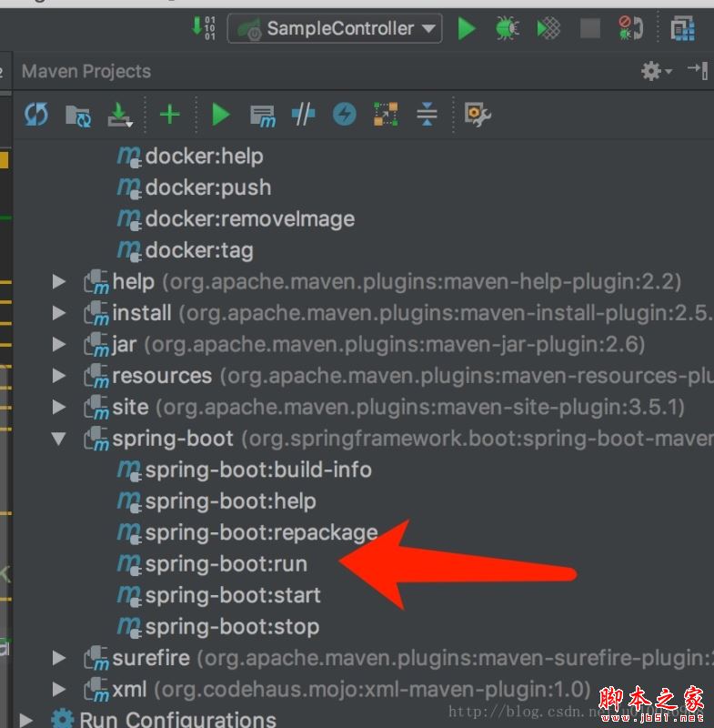Click the jar maven-jar-plugin row label
Screen dimensions: 714x728
coord(378,345)
